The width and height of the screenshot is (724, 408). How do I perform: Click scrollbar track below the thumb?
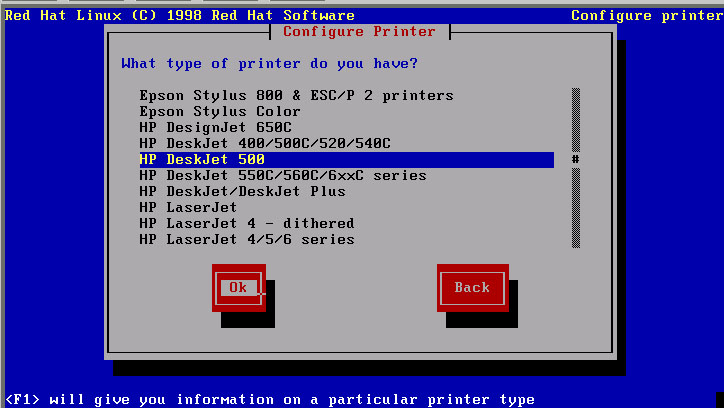click(x=576, y=208)
